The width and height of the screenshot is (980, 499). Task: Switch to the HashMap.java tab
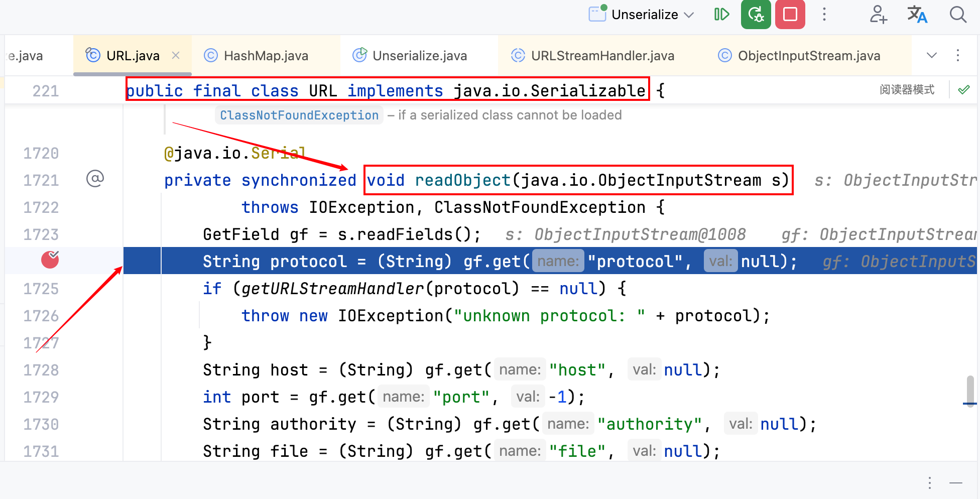point(265,56)
